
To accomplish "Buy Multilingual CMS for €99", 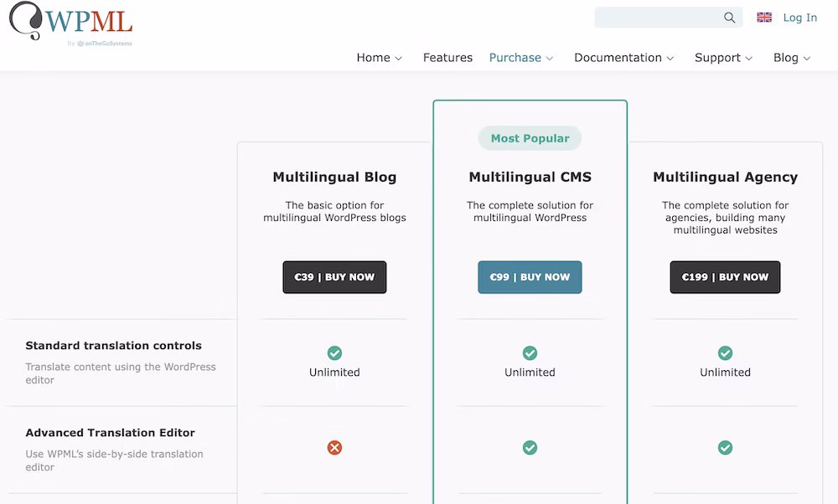I will (x=530, y=277).
